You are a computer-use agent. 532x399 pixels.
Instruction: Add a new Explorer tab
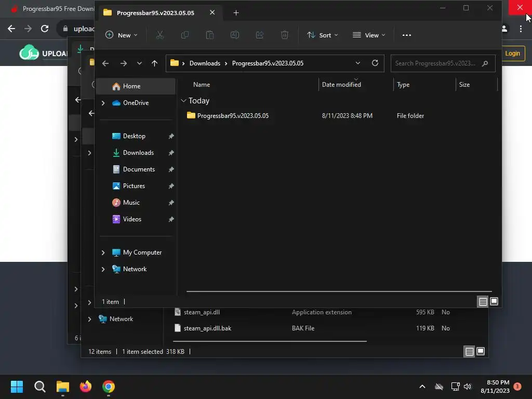(236, 13)
